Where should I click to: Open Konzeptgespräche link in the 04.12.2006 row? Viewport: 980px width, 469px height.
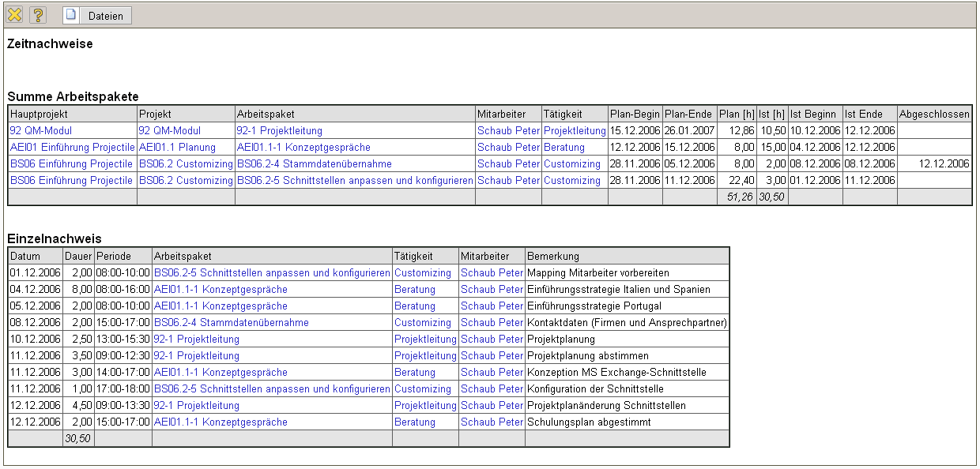220,290
